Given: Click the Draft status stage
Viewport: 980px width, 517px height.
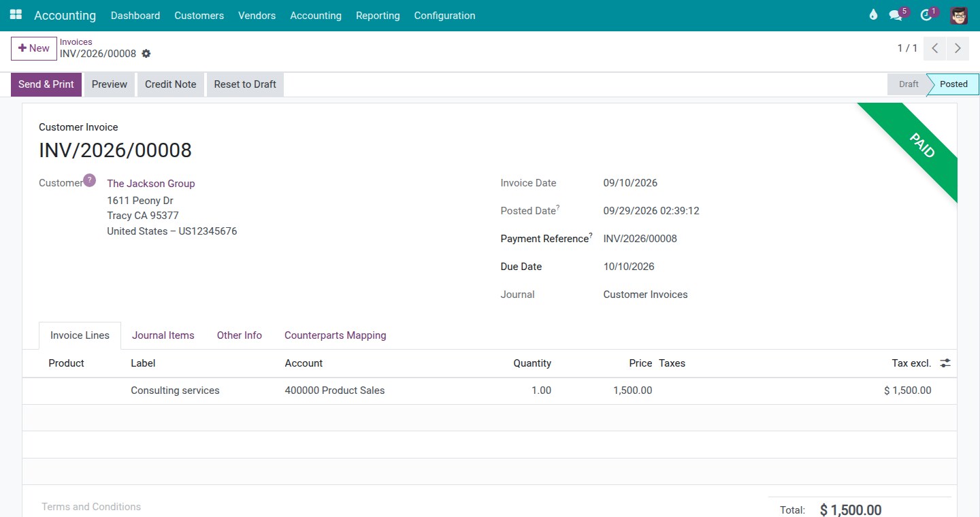Looking at the screenshot, I should pos(908,84).
